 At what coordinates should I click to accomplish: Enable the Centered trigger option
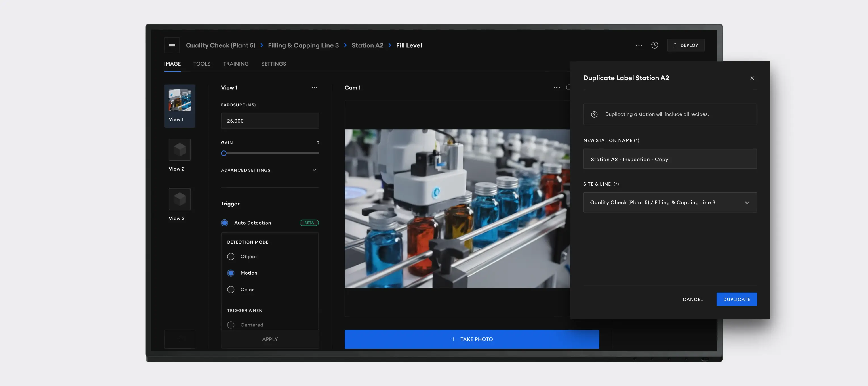[x=231, y=325]
